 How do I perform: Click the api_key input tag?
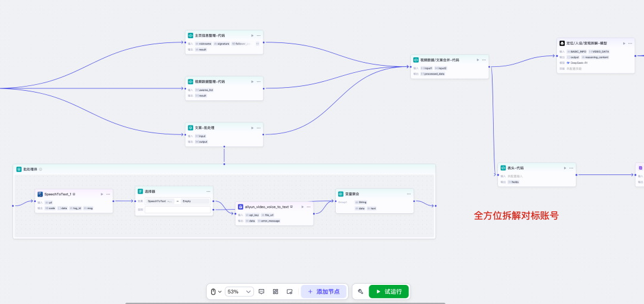pos(252,215)
